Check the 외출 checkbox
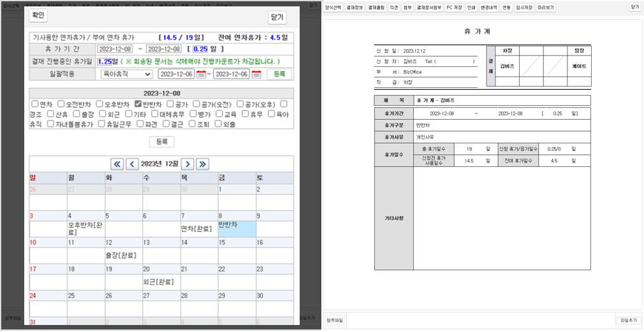This screenshot has width=644, height=332. (x=219, y=124)
